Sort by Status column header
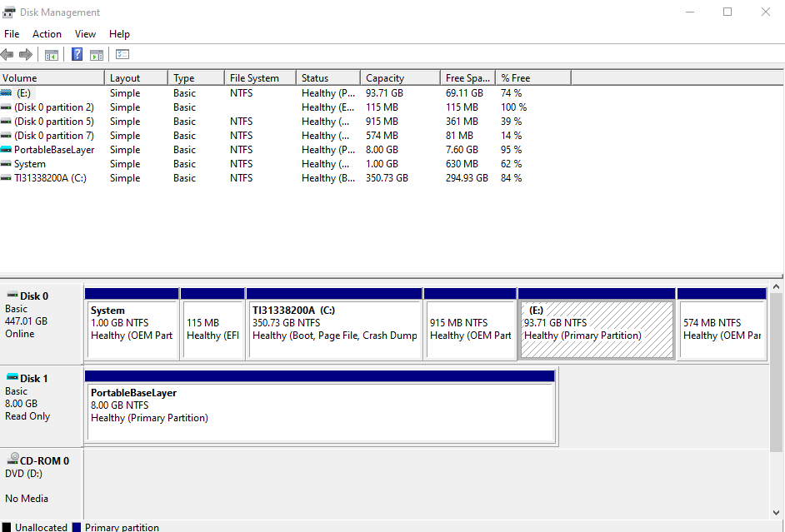785x532 pixels. (328, 78)
